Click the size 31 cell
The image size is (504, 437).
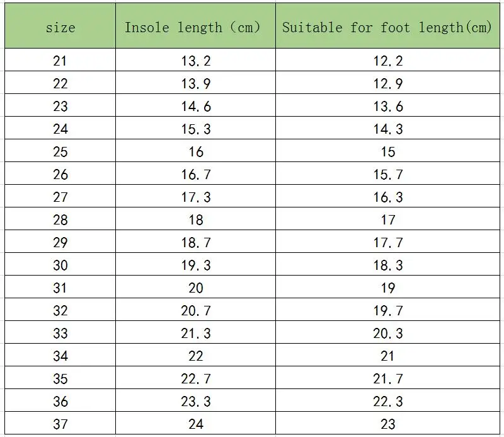(60, 288)
